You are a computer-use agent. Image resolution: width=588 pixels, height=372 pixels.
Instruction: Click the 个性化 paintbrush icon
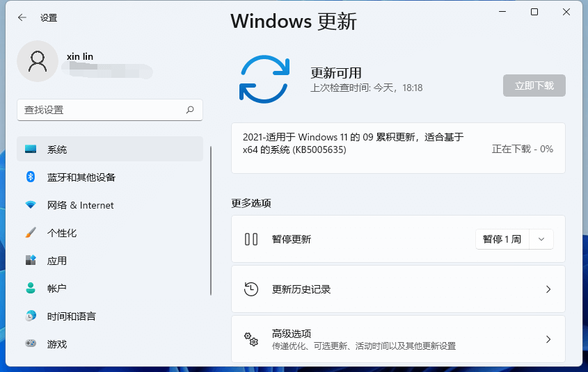coord(31,232)
